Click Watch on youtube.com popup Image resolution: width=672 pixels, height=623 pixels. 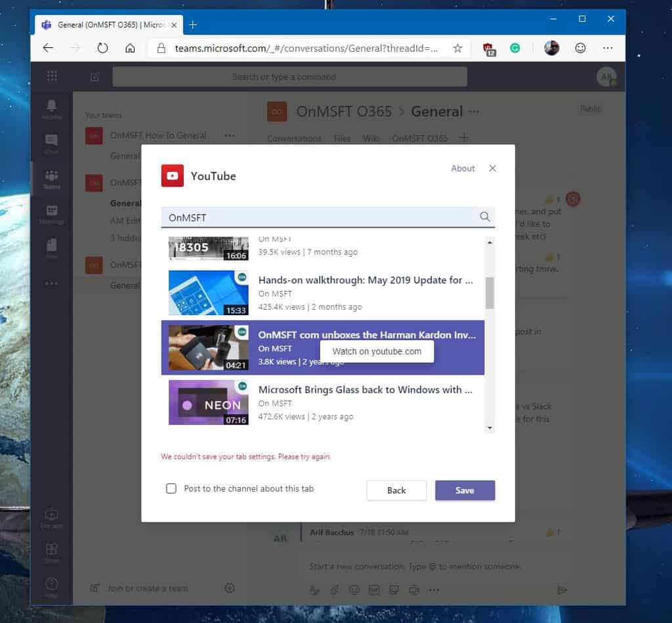click(377, 351)
